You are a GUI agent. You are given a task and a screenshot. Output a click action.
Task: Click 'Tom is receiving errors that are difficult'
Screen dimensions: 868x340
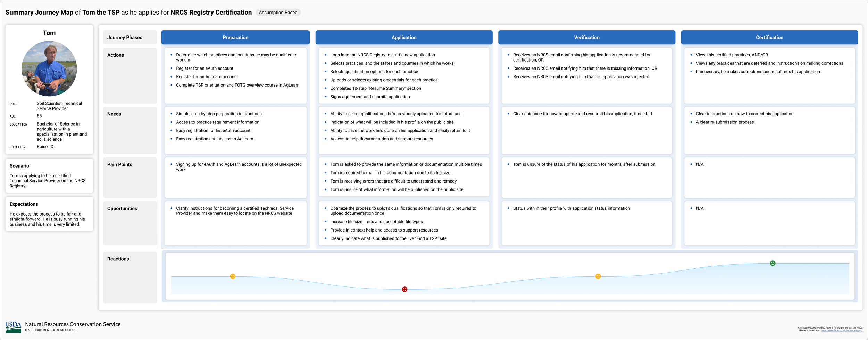tap(393, 181)
